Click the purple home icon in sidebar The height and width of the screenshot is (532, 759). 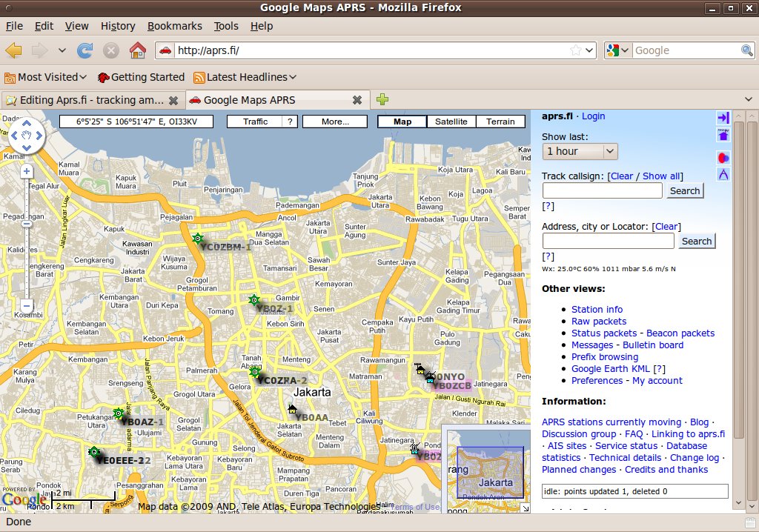pos(723,135)
